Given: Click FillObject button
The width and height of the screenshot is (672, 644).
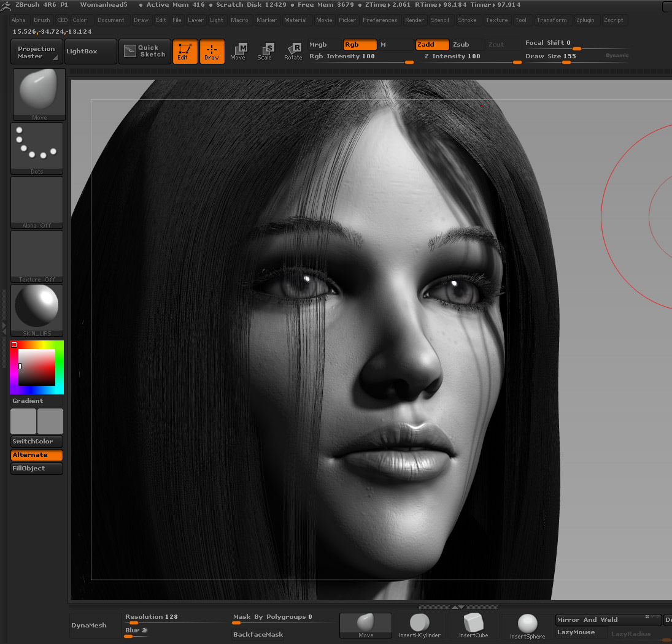Looking at the screenshot, I should (x=37, y=469).
